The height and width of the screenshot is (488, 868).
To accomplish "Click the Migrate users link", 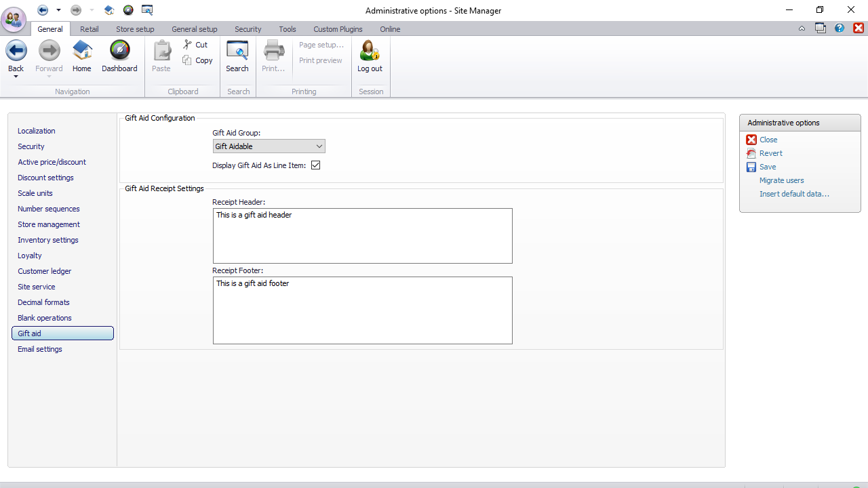I will pyautogui.click(x=781, y=180).
